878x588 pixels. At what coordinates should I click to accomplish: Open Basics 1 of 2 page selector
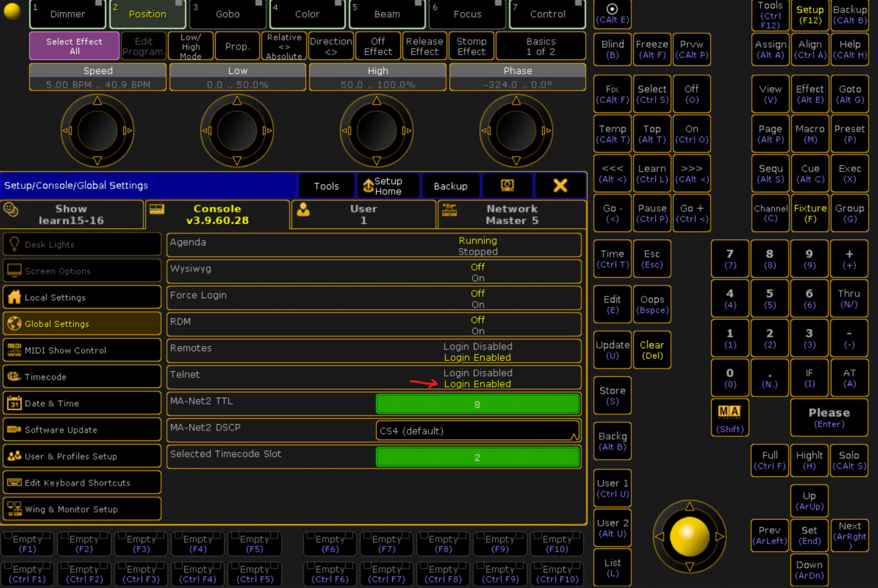[541, 46]
